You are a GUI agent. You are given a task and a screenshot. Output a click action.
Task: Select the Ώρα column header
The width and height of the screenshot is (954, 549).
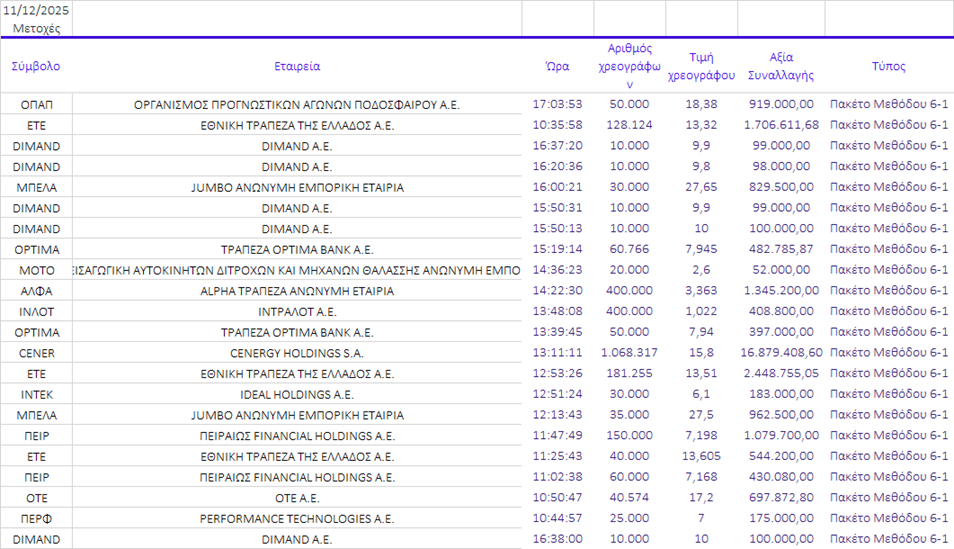[x=557, y=67]
